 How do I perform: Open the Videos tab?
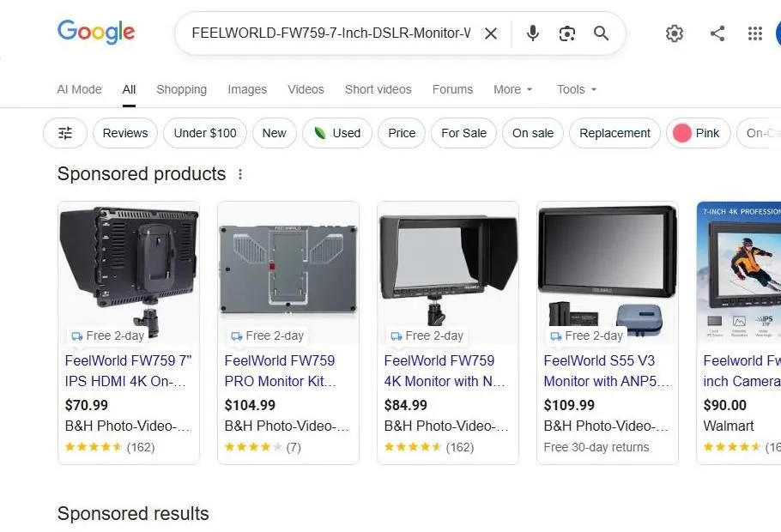[x=306, y=89]
